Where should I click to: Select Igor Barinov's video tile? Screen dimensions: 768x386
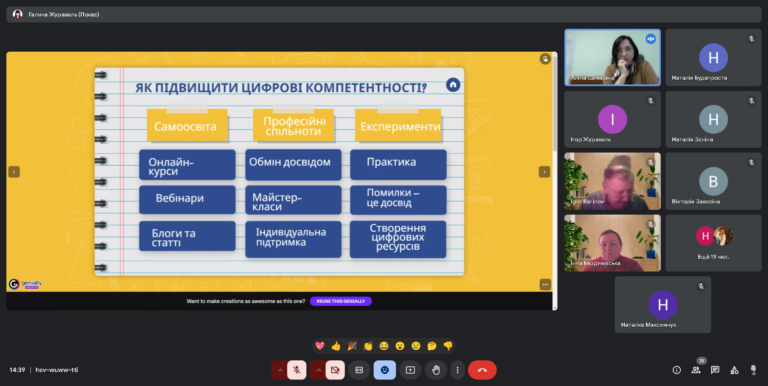(612, 181)
